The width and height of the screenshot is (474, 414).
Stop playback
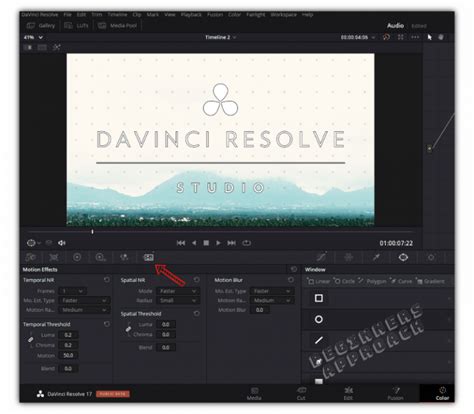coord(206,243)
